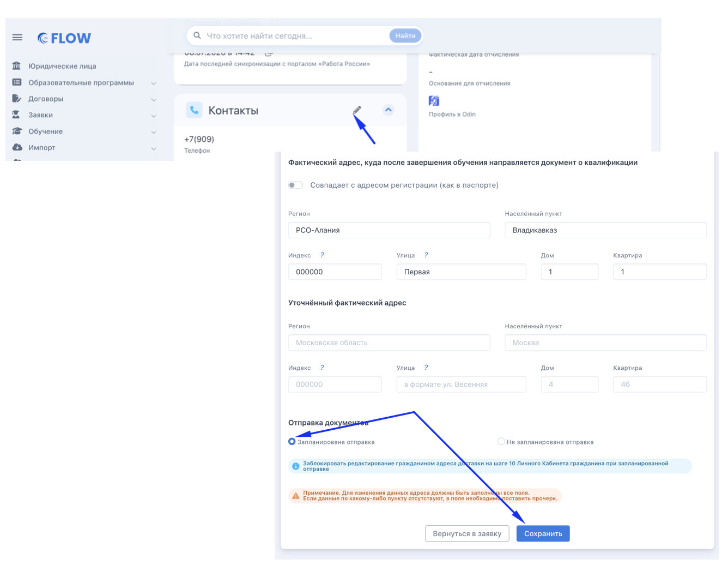Expand Образовательные программы submenu chevron

coord(154,83)
